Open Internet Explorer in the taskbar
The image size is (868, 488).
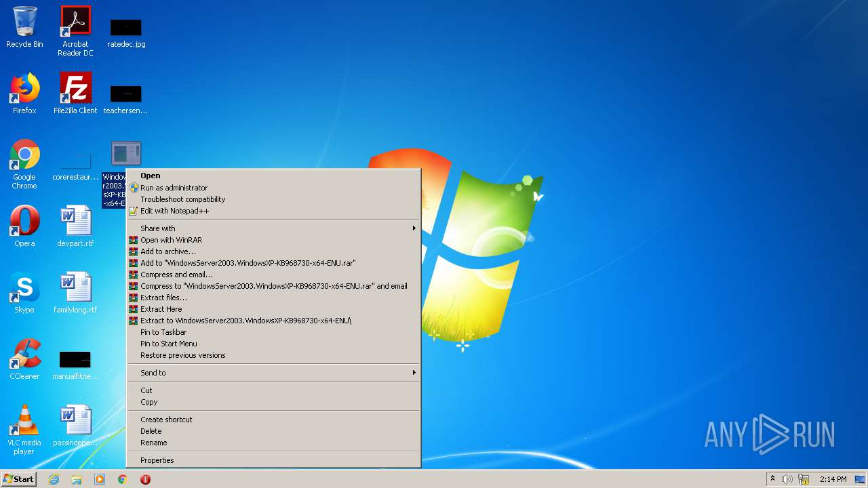[x=54, y=479]
